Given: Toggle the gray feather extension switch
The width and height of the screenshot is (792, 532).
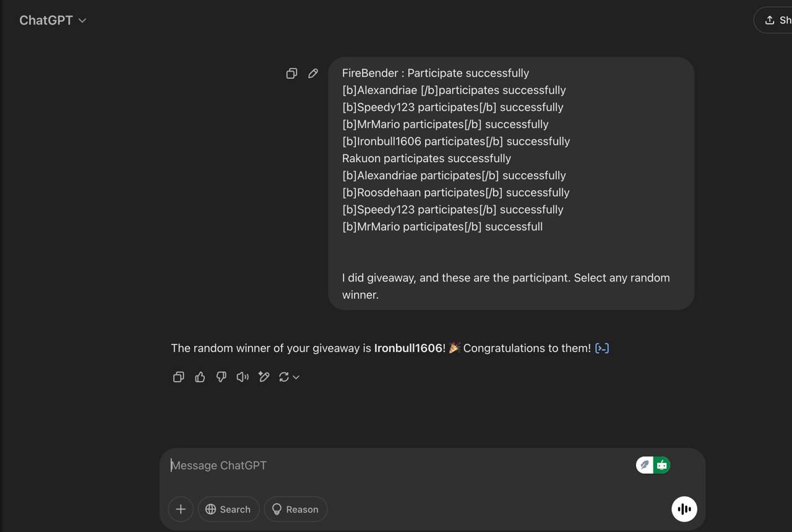Looking at the screenshot, I should (x=645, y=465).
